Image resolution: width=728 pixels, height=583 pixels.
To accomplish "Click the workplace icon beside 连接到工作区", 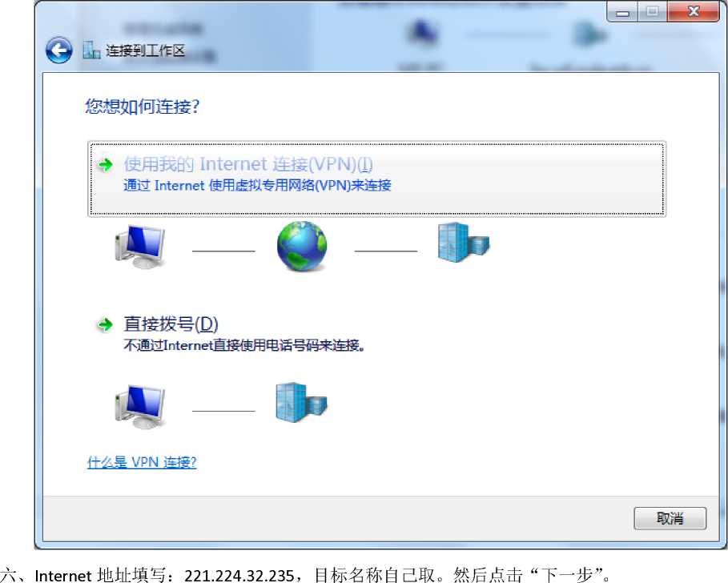I will (x=91, y=50).
